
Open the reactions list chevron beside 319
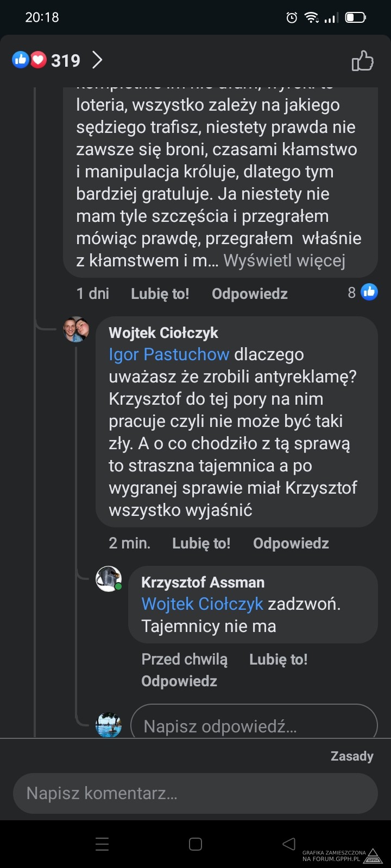coord(97,60)
